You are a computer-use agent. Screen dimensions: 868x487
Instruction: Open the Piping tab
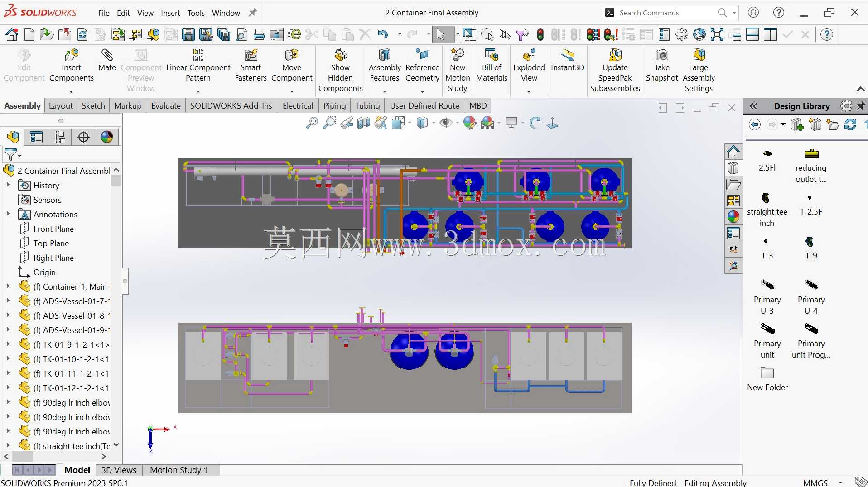(335, 105)
